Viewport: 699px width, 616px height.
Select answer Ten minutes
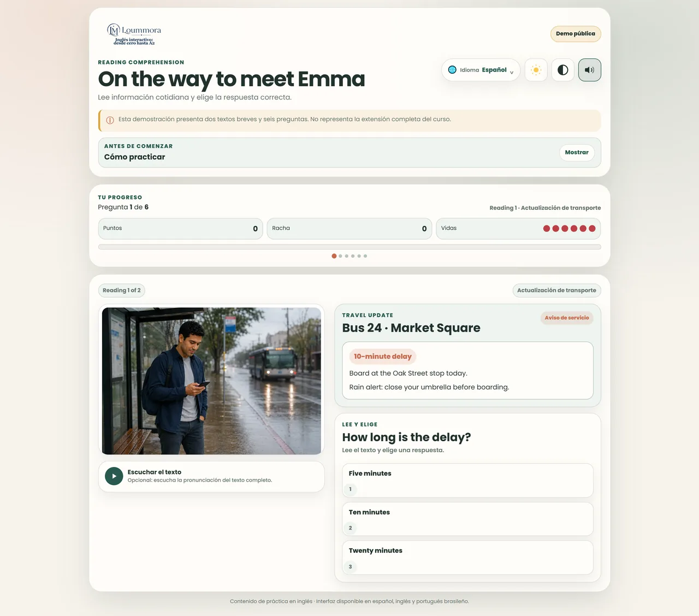pyautogui.click(x=467, y=519)
